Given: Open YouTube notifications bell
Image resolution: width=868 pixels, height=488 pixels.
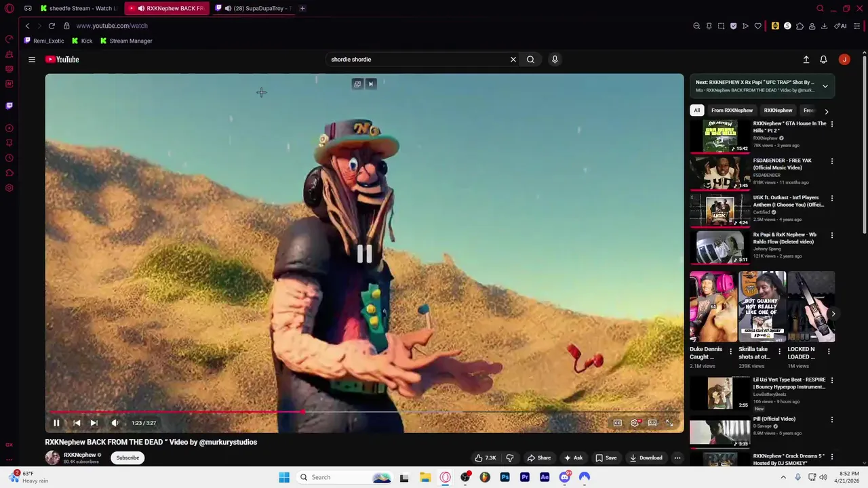Looking at the screenshot, I should [823, 60].
